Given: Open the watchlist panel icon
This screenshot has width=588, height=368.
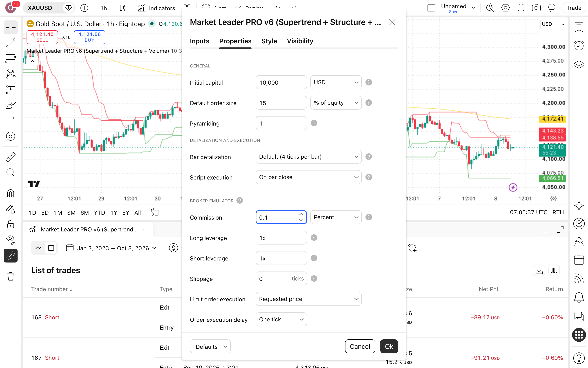Looking at the screenshot, I should (579, 27).
